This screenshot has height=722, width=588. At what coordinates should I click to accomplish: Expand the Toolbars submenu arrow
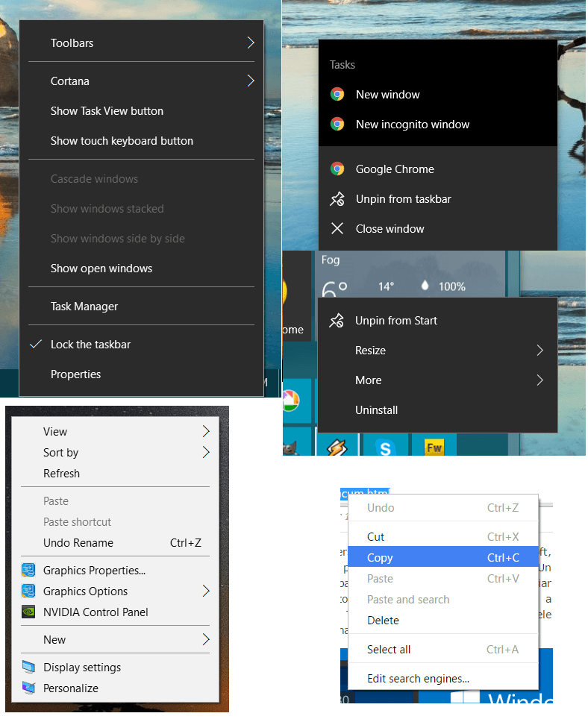[251, 43]
